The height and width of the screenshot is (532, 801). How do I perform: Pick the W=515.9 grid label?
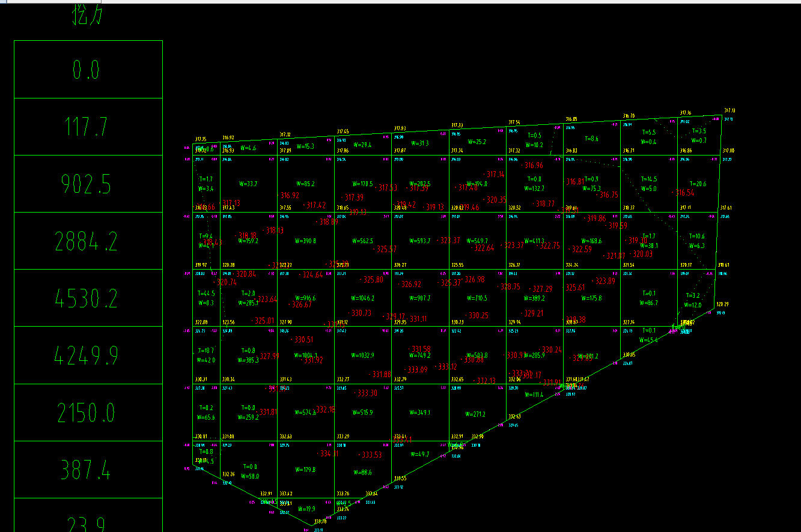(x=362, y=413)
